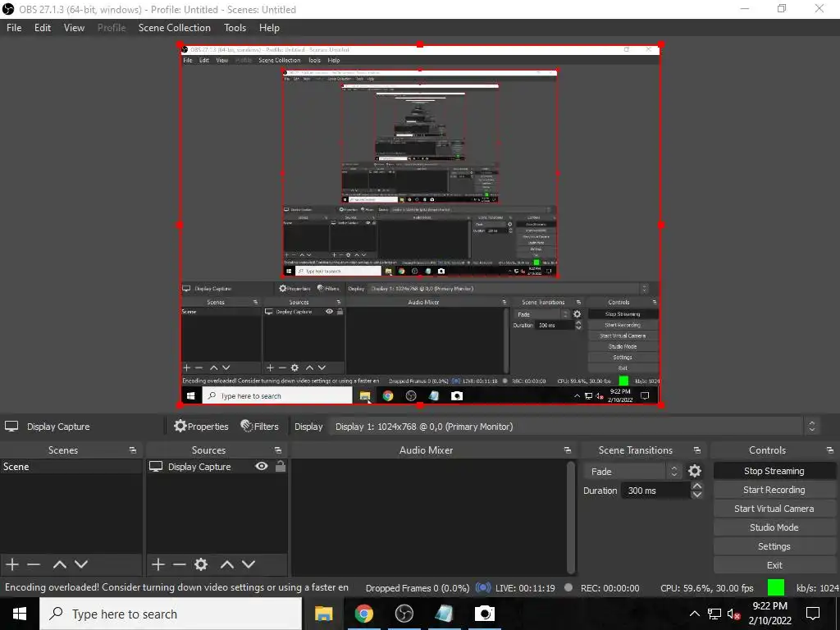840x630 pixels.
Task: Open the Fade transition dropdown
Action: point(632,472)
